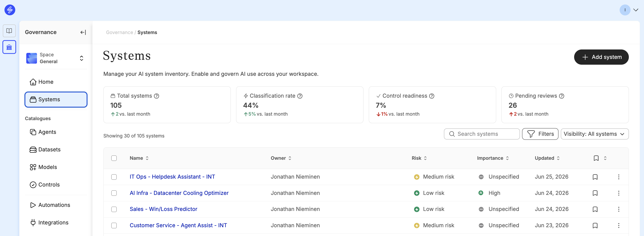This screenshot has height=236, width=644.
Task: Show help tooltip for Total systems
Action: (156, 96)
